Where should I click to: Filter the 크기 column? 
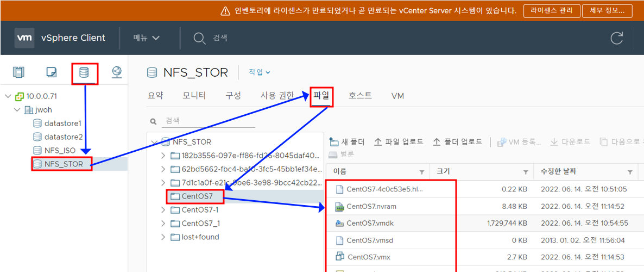point(525,171)
